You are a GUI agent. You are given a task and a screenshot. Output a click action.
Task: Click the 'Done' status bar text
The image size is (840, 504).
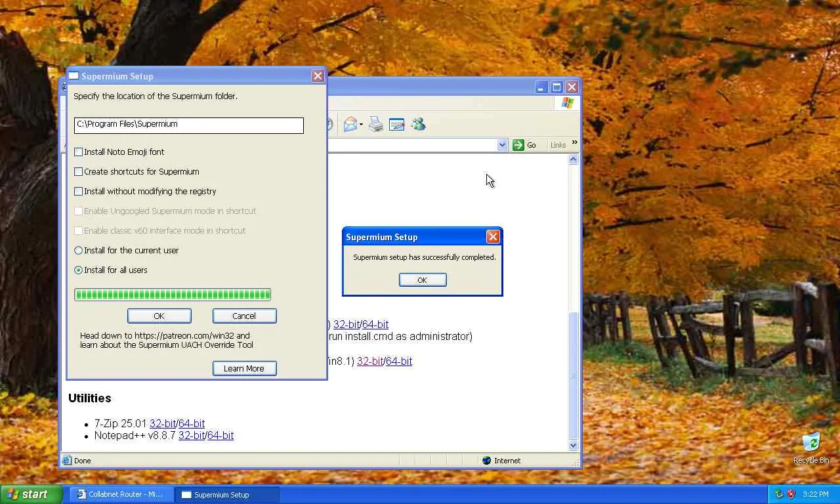[83, 461]
